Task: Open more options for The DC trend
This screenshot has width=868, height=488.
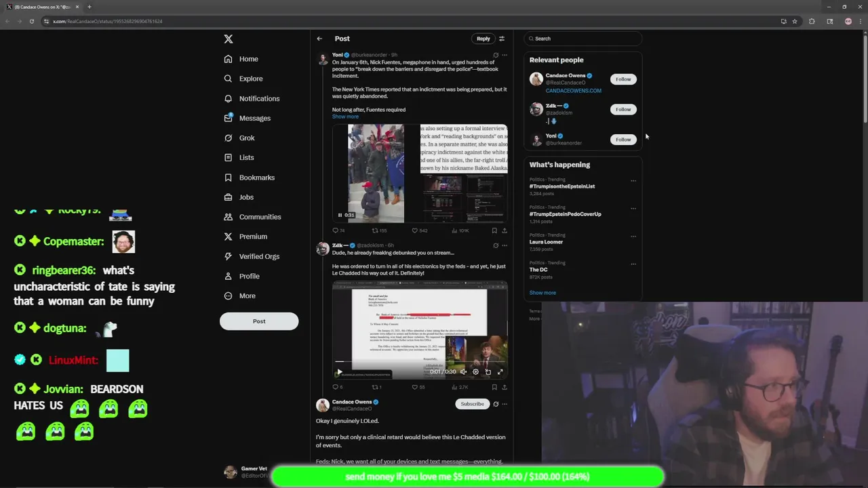Action: coord(633,264)
